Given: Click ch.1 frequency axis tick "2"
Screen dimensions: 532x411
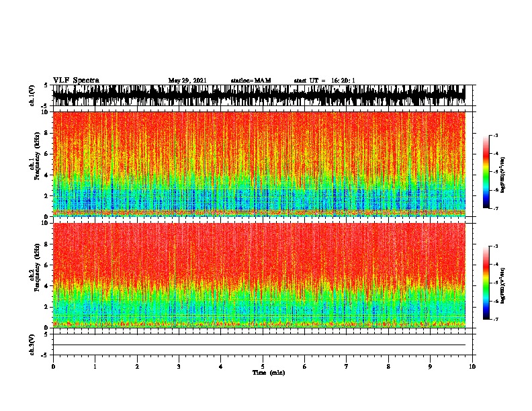Looking at the screenshot, I should point(46,195).
